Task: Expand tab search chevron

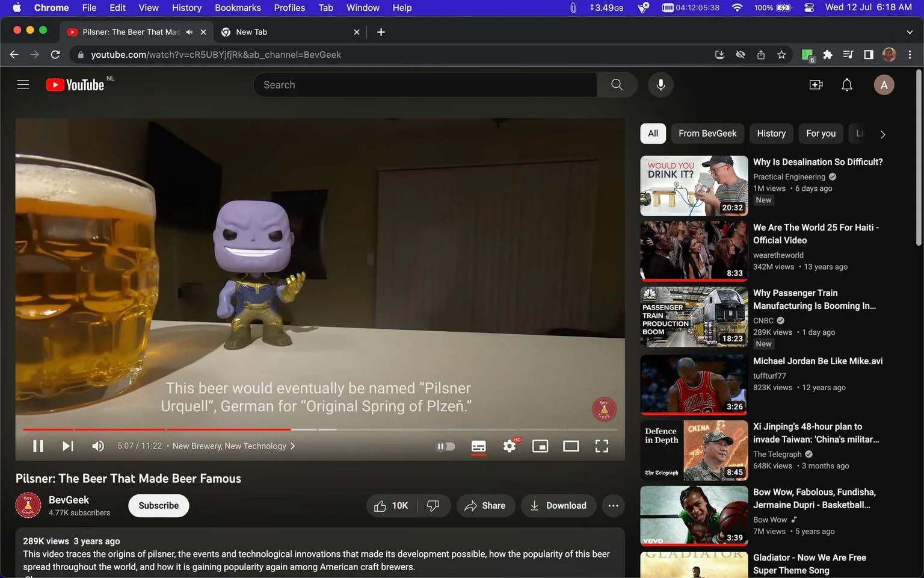Action: coord(910,32)
